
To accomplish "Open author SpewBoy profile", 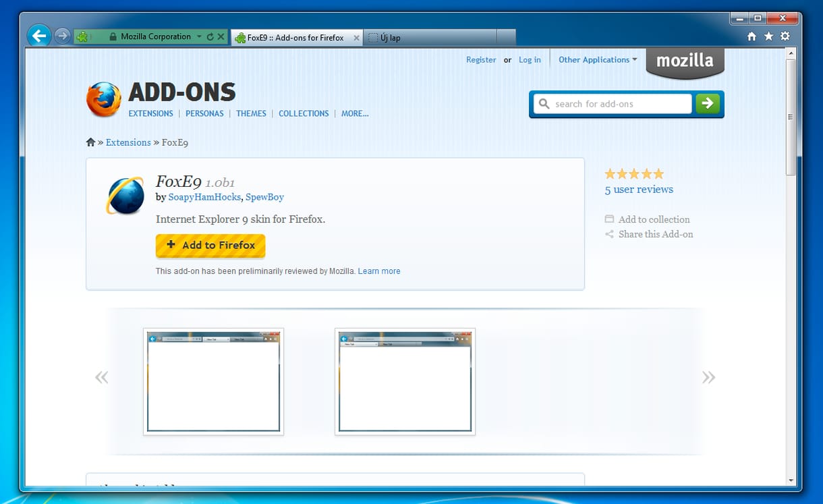I will coord(264,197).
